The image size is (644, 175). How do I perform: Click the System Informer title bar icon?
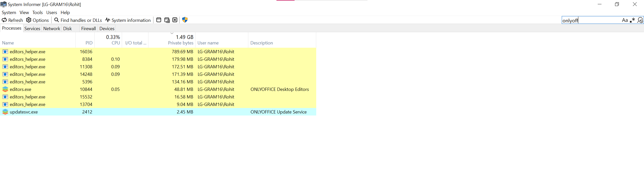(x=4, y=4)
